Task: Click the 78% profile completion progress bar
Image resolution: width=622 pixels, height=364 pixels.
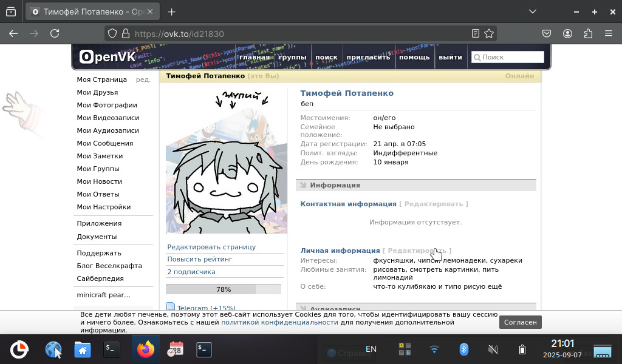Action: tap(223, 289)
